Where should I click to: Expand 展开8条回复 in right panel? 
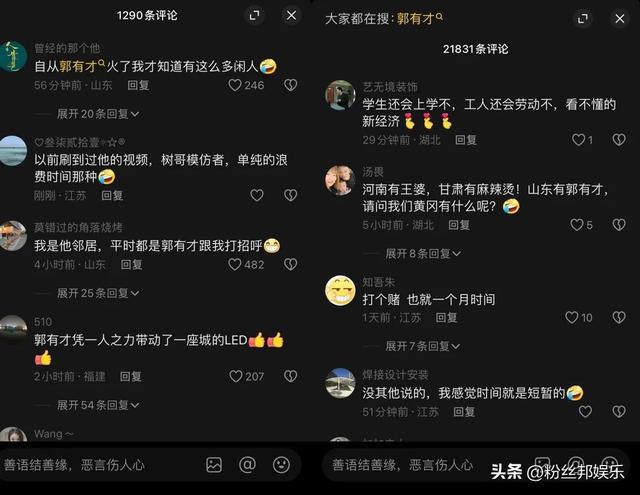pyautogui.click(x=423, y=253)
